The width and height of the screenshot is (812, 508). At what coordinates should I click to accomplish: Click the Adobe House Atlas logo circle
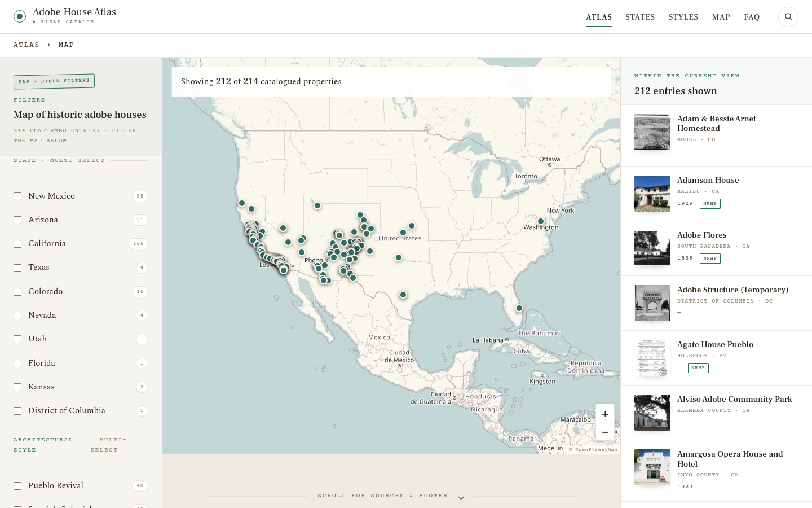tap(20, 16)
